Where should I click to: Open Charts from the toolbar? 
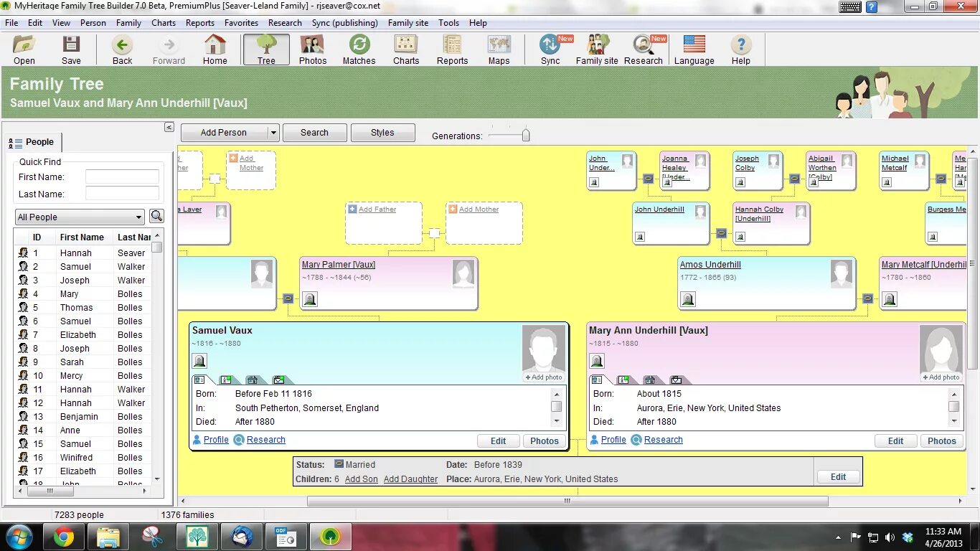406,50
